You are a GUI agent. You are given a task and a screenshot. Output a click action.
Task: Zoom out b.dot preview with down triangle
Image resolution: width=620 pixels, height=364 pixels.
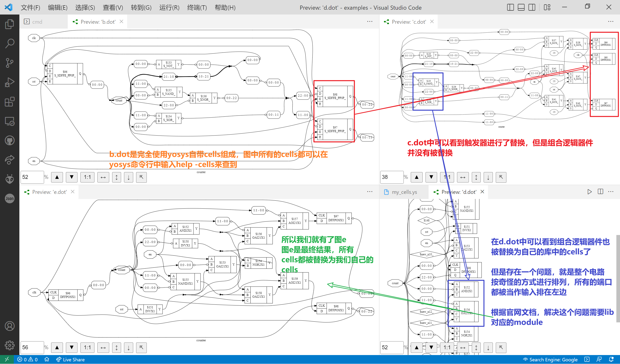72,177
